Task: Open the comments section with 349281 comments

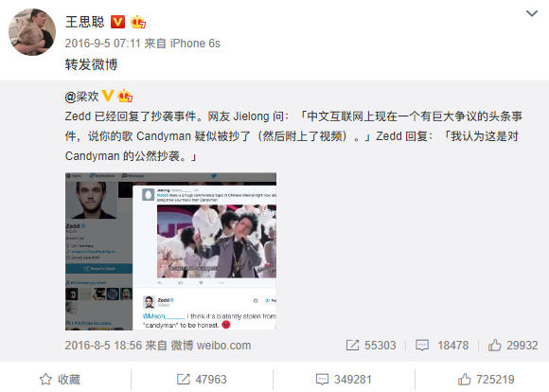Action: tap(344, 380)
